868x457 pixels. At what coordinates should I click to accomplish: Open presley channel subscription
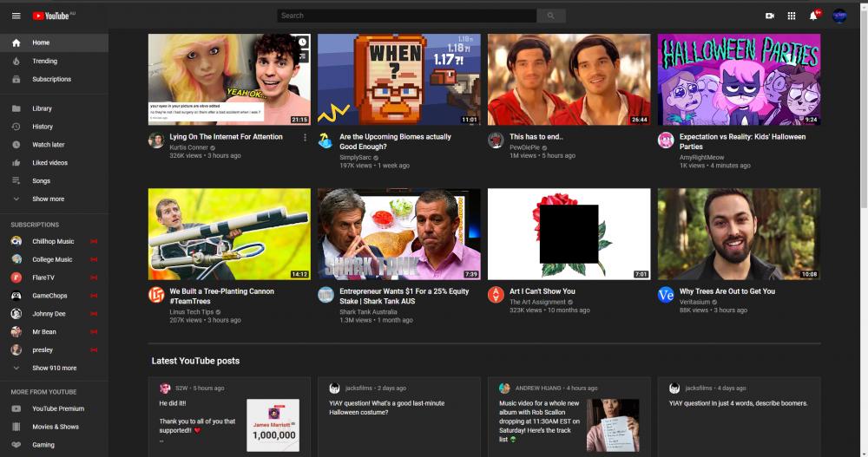click(x=54, y=349)
